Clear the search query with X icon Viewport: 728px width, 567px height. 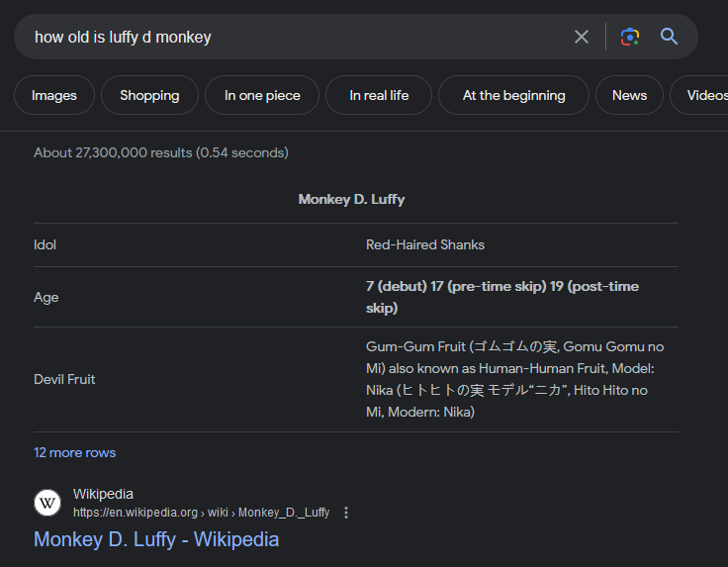point(582,37)
